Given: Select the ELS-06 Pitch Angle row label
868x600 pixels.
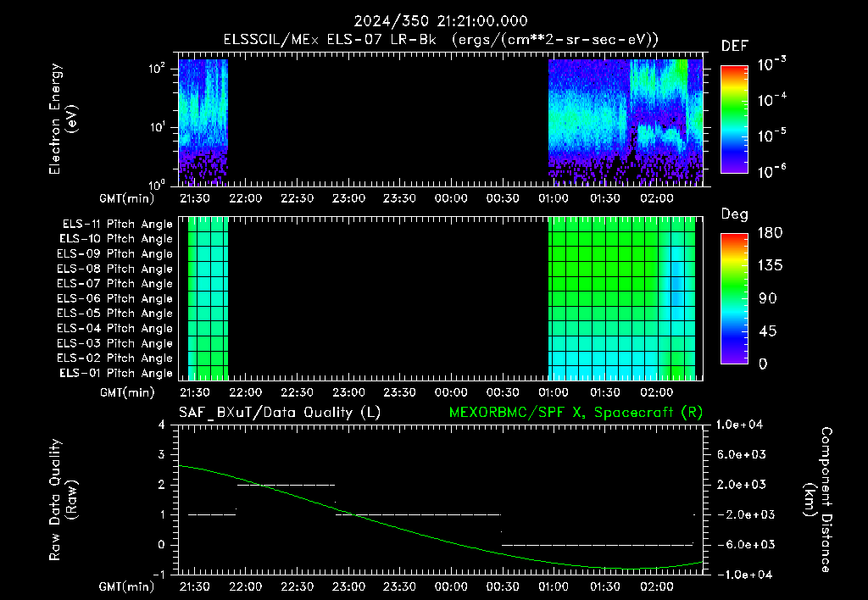Looking at the screenshot, I should point(115,299).
